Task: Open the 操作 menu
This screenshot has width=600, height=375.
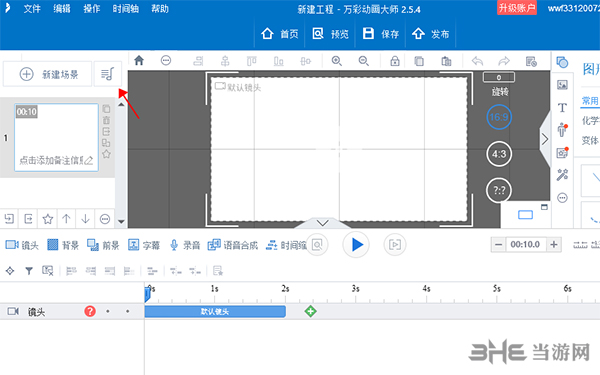Action: point(91,9)
